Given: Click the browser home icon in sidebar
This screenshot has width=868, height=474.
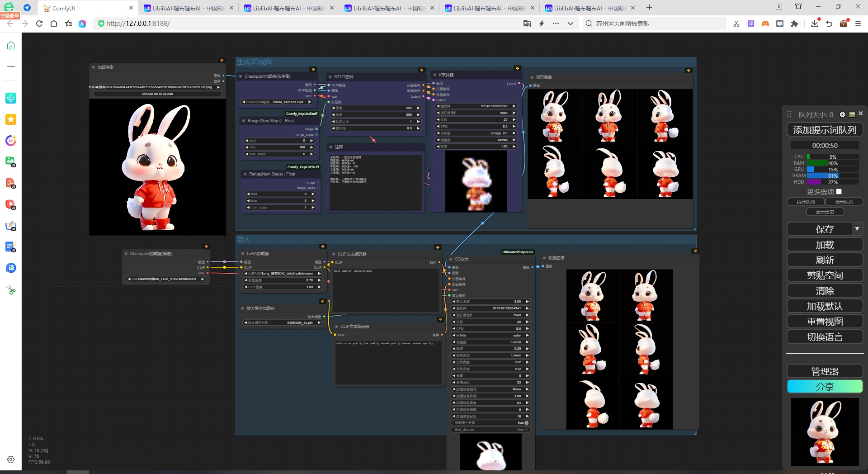Looking at the screenshot, I should tap(11, 45).
